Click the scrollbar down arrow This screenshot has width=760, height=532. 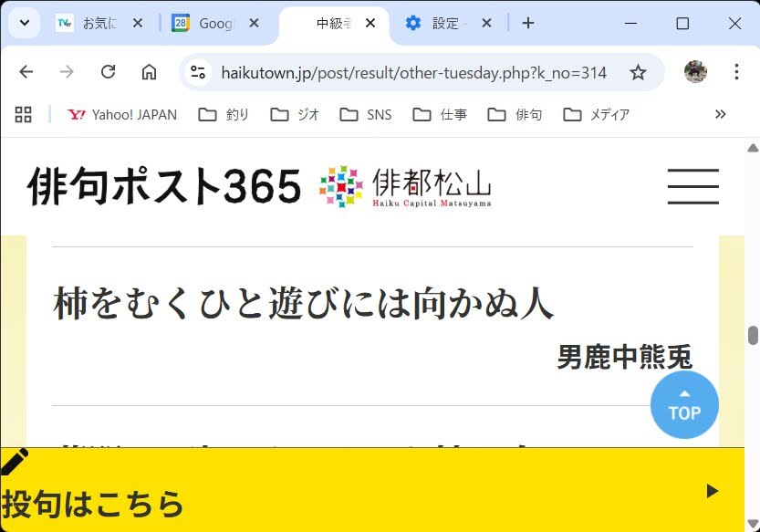click(753, 523)
